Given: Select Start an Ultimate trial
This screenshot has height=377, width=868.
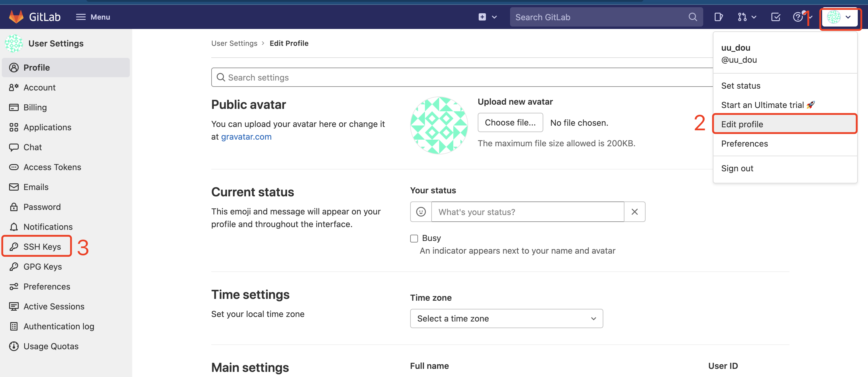Looking at the screenshot, I should 785,105.
